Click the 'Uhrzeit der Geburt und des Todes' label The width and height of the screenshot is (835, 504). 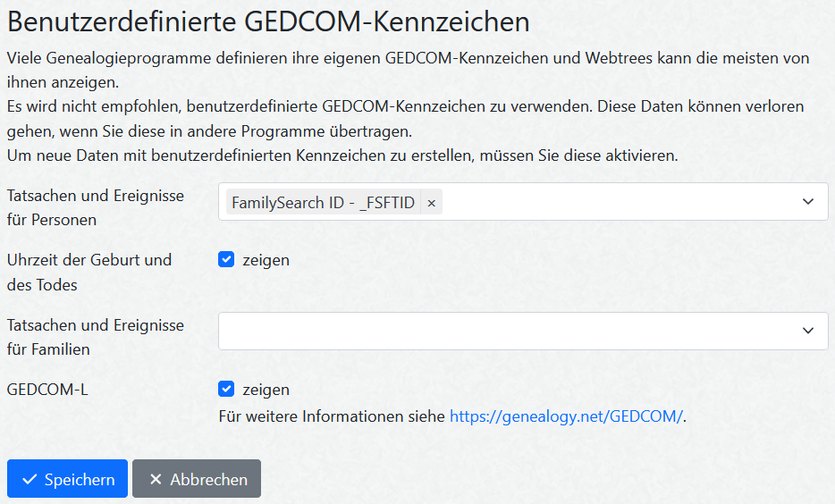[89, 273]
